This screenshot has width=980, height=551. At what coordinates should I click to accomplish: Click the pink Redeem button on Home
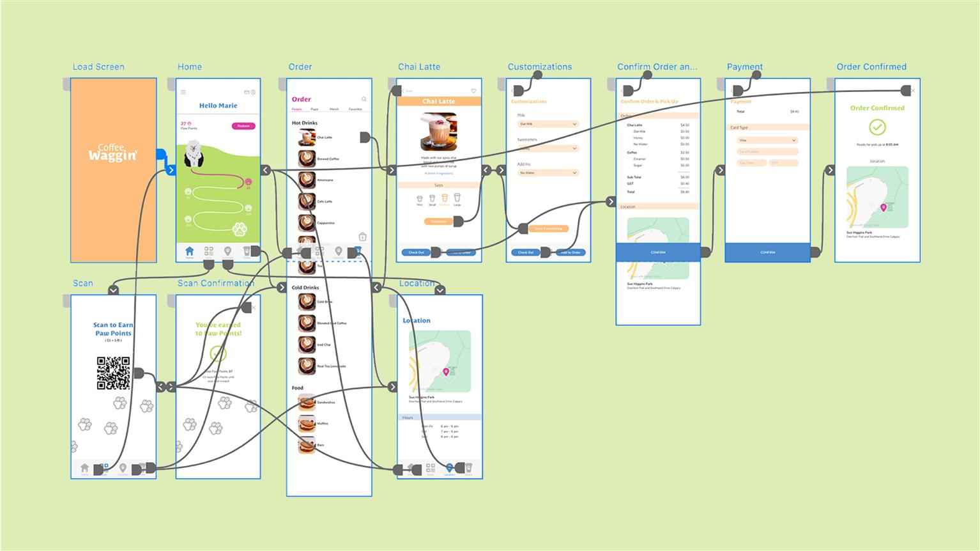(243, 126)
